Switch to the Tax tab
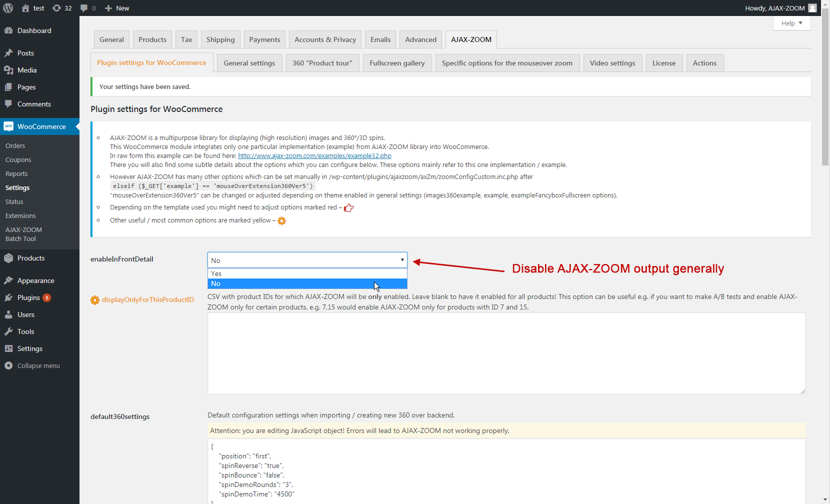The image size is (830, 504). coord(186,39)
